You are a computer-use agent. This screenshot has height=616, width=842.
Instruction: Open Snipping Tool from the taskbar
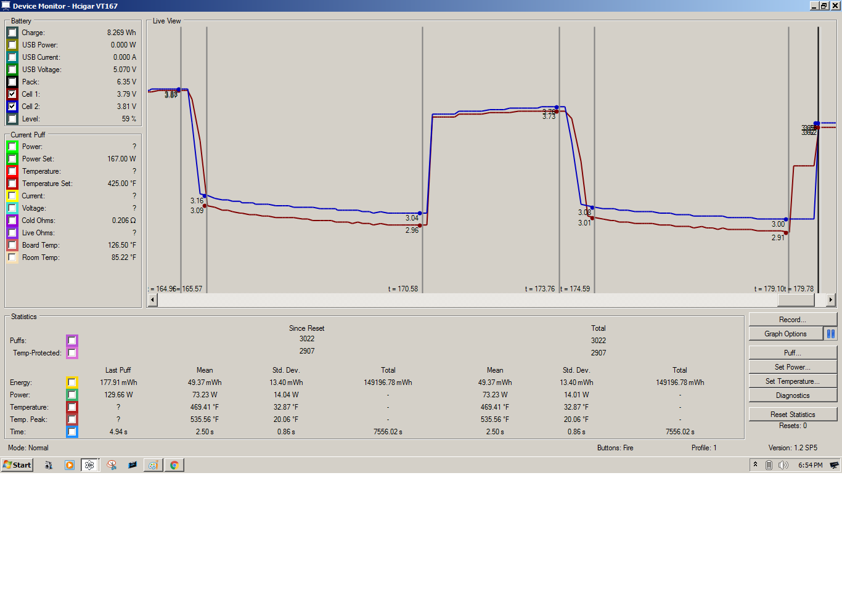(112, 465)
